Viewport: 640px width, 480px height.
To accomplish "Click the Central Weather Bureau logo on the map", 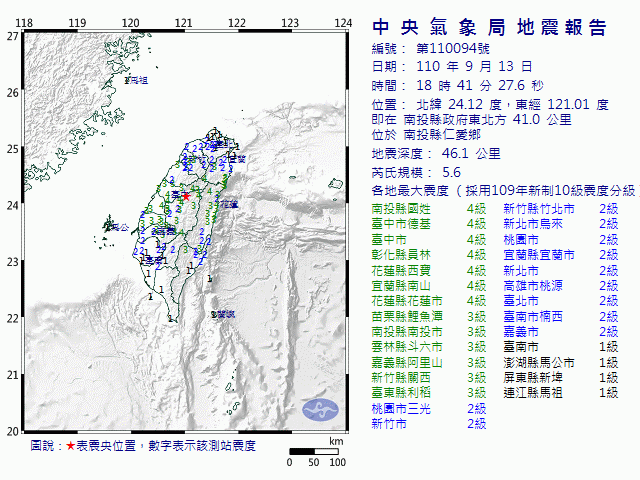I will 320,410.
